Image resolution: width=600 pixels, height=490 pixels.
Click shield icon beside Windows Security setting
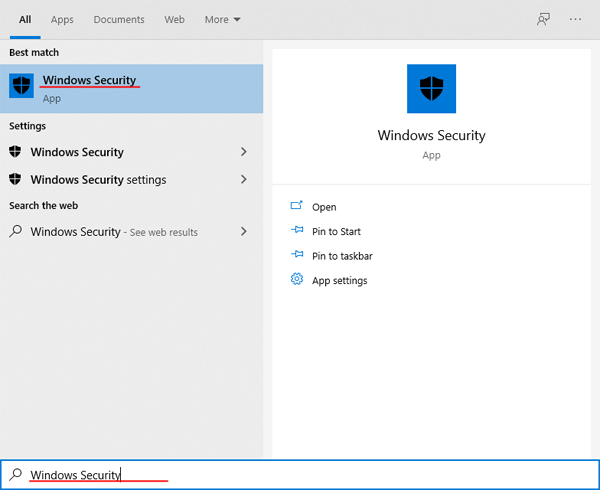click(x=15, y=151)
